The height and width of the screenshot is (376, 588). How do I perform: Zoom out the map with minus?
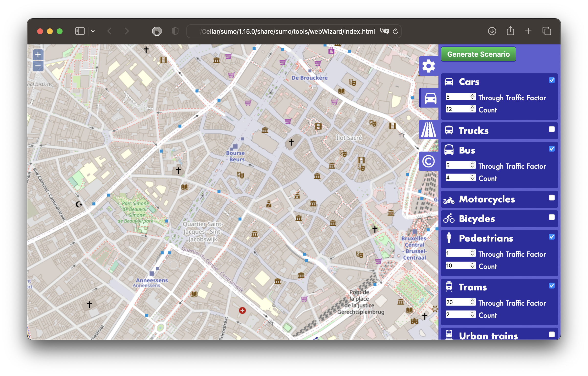click(x=38, y=66)
